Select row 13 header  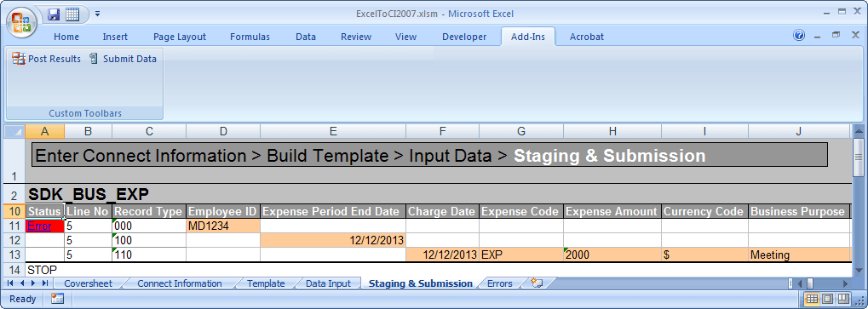[15, 255]
